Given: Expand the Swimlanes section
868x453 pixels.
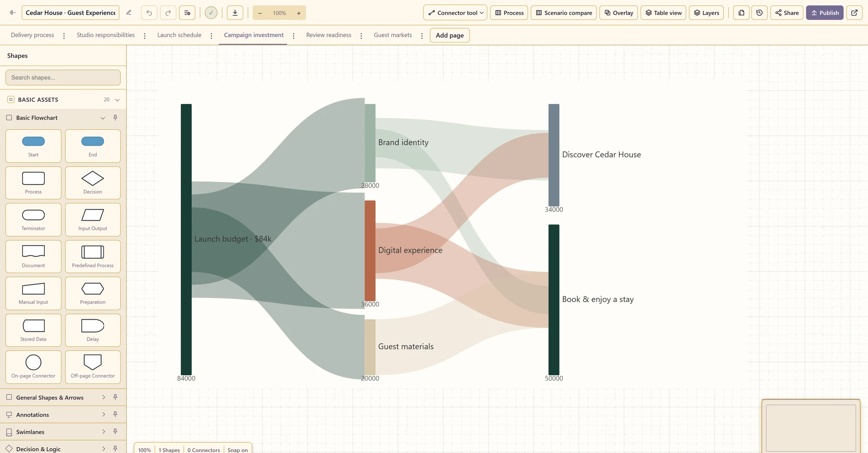Looking at the screenshot, I should pyautogui.click(x=104, y=432).
